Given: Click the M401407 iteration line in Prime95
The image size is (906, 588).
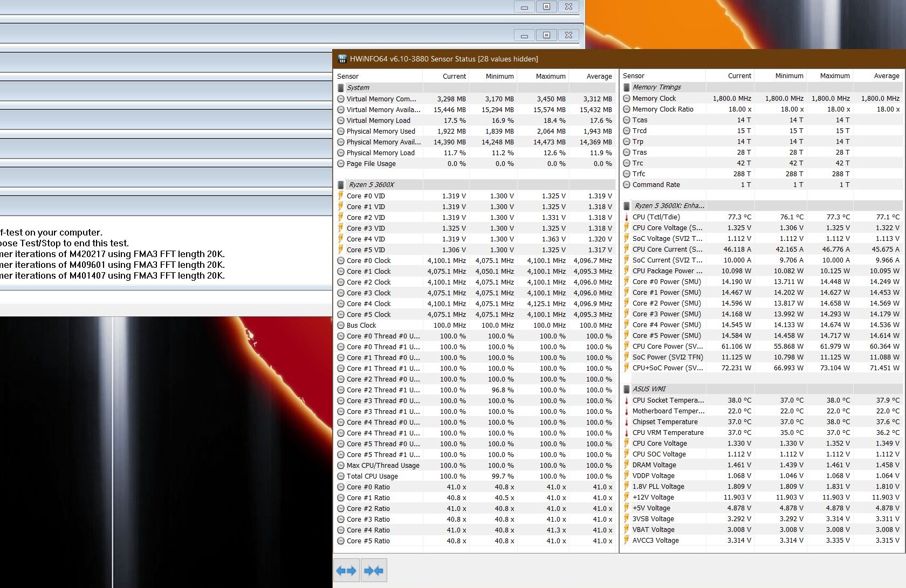Looking at the screenshot, I should click(112, 275).
